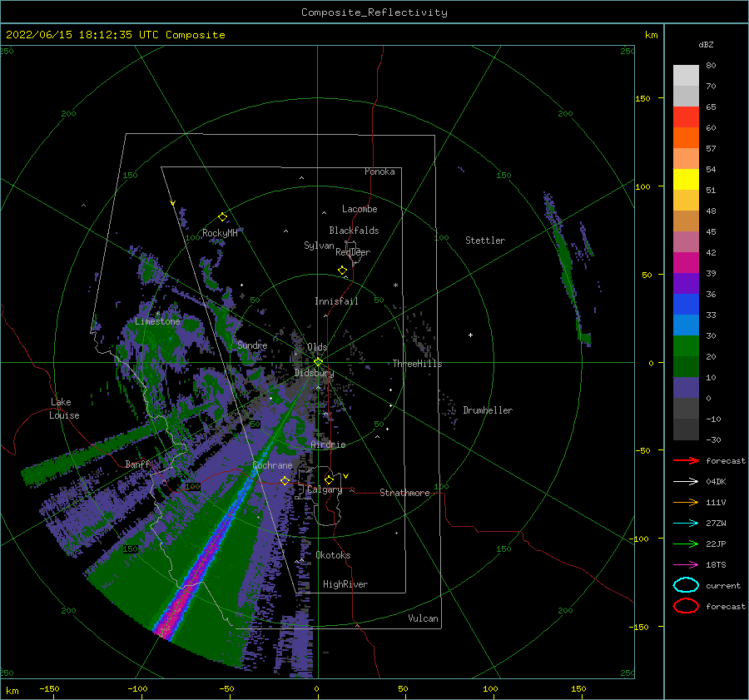Click the white plus marker west of Drumheller
Viewport: 749px width, 700px height.
click(x=470, y=335)
